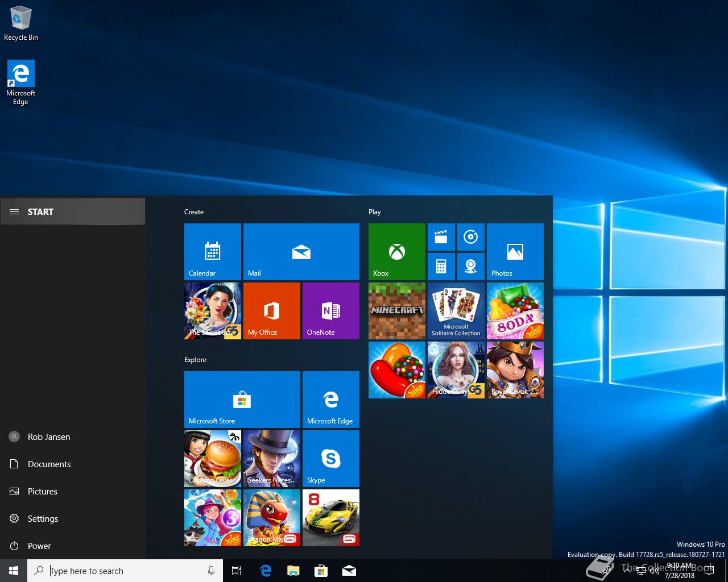Screen dimensions: 728x582
Task: Open Pictures from Start sidebar
Action: coord(73,491)
